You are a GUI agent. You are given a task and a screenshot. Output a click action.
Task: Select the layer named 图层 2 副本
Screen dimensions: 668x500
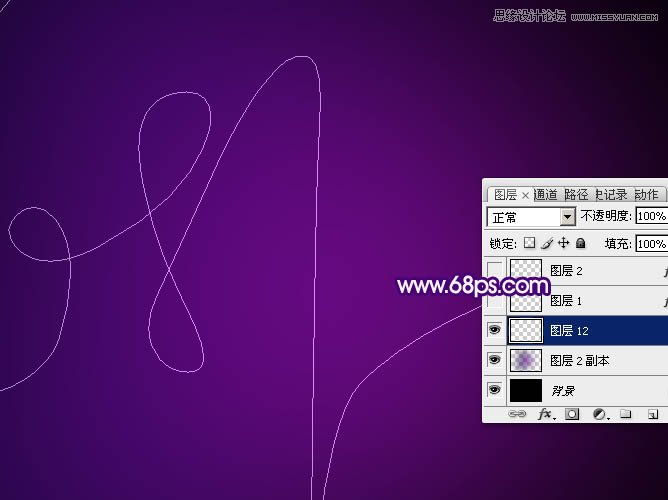point(579,361)
